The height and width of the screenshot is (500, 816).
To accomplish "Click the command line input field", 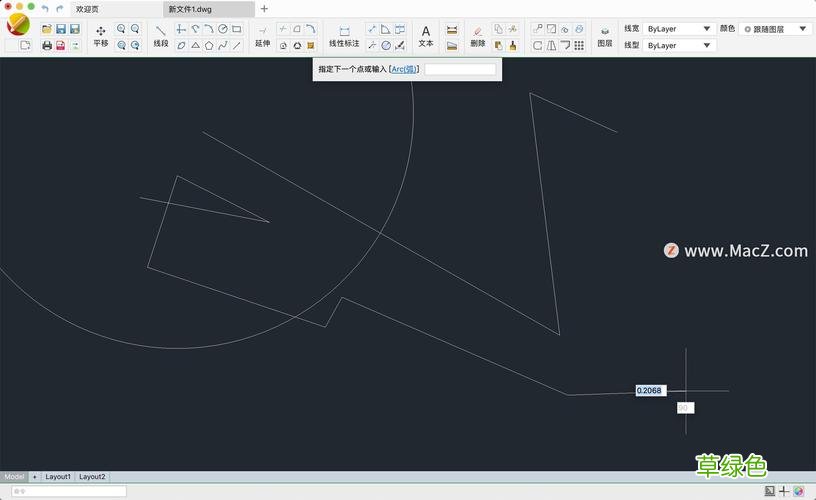I will [64, 491].
